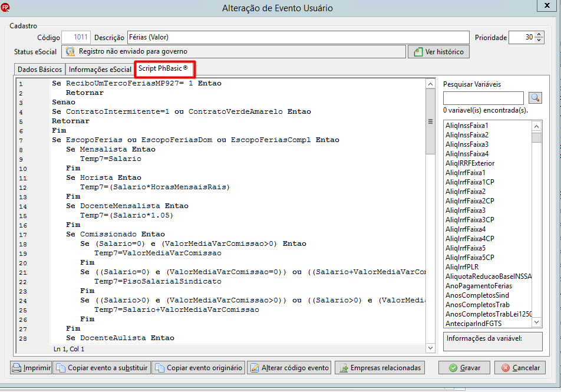The width and height of the screenshot is (561, 392).
Task: Click the search variables magnifier icon
Action: point(535,98)
